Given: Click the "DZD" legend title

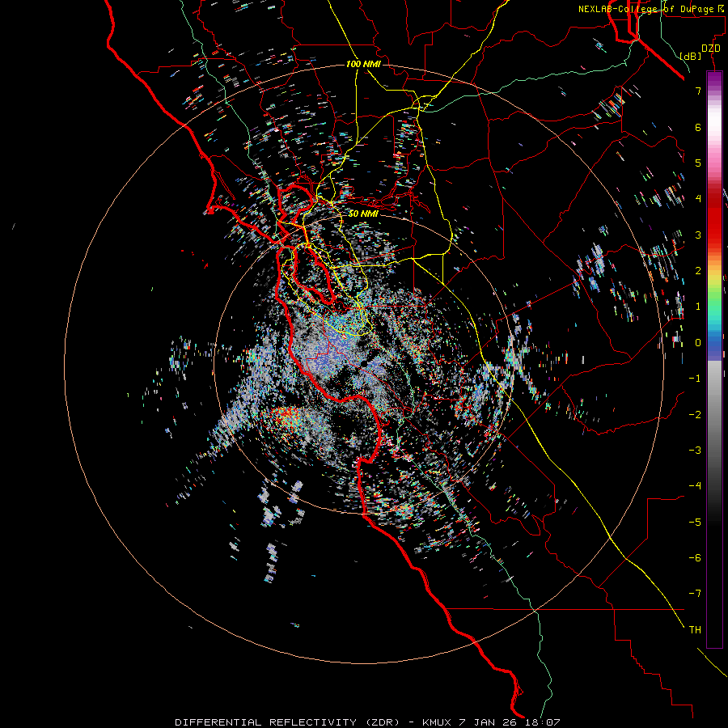Looking at the screenshot, I should click(711, 49).
